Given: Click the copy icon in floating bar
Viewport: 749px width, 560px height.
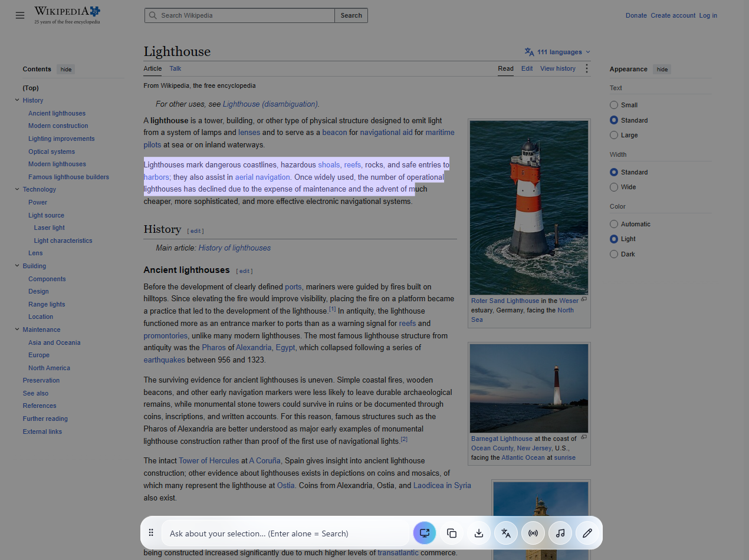Looking at the screenshot, I should (x=452, y=533).
